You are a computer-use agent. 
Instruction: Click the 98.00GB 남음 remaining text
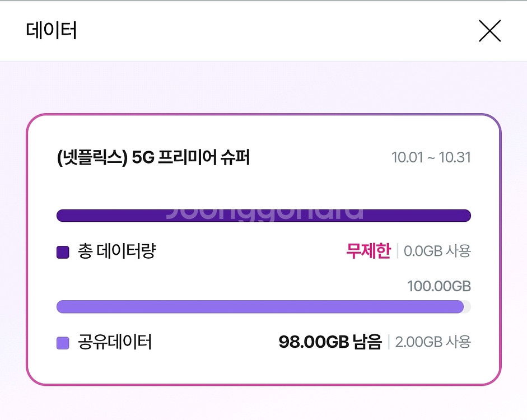pyautogui.click(x=330, y=342)
